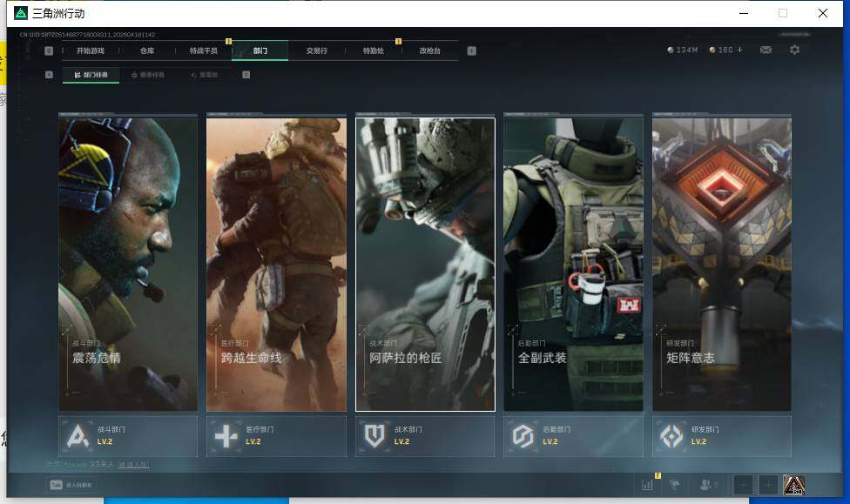The image size is (850, 504).
Task: Open the 全副武装 mission card
Action: click(574, 265)
